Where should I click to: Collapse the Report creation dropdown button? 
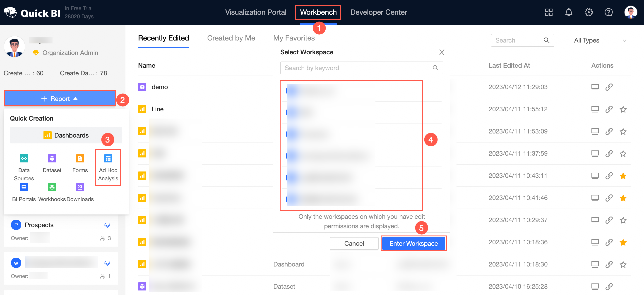pos(60,99)
